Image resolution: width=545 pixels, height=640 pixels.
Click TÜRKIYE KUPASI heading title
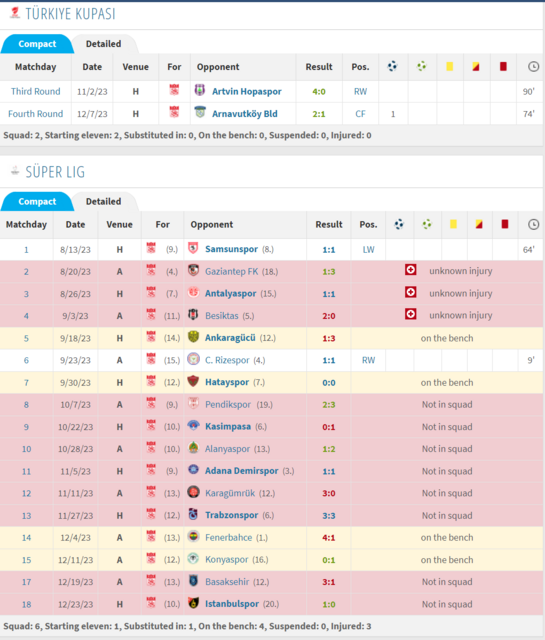coord(71,14)
